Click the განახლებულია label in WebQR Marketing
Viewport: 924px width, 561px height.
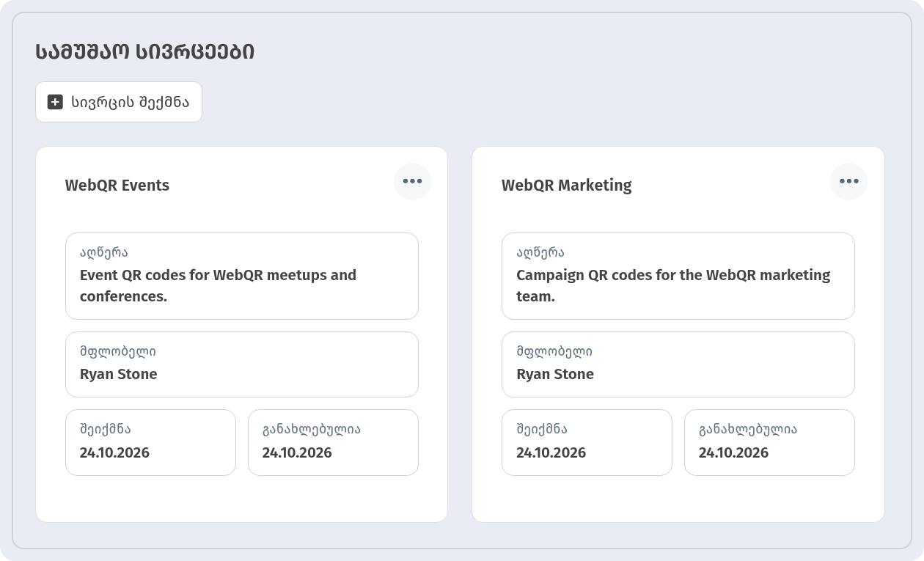click(748, 429)
